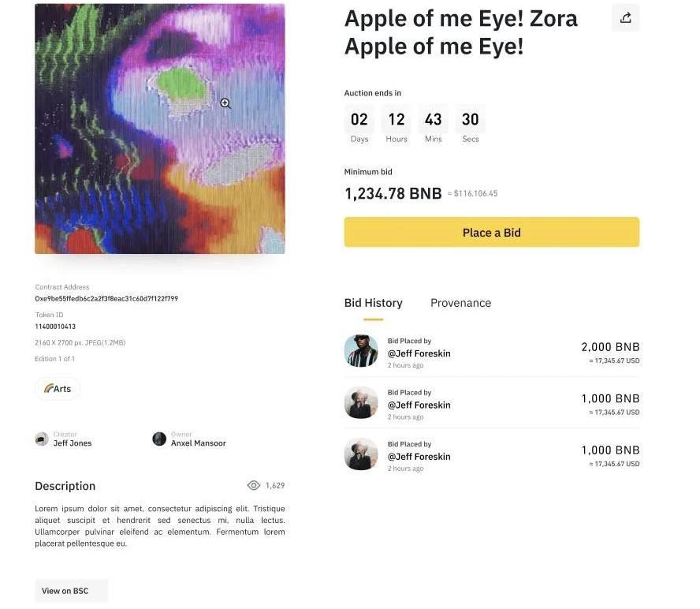Click creator Jeff Jones avatar icon
Image resolution: width=700 pixels, height=609 pixels.
pyautogui.click(x=42, y=439)
